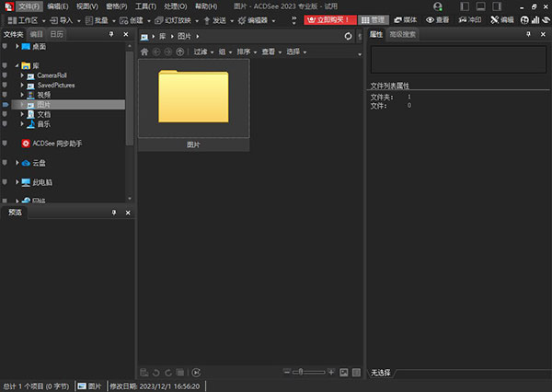Switch to 查看 (View) mode
The width and height of the screenshot is (552, 392).
(437, 19)
